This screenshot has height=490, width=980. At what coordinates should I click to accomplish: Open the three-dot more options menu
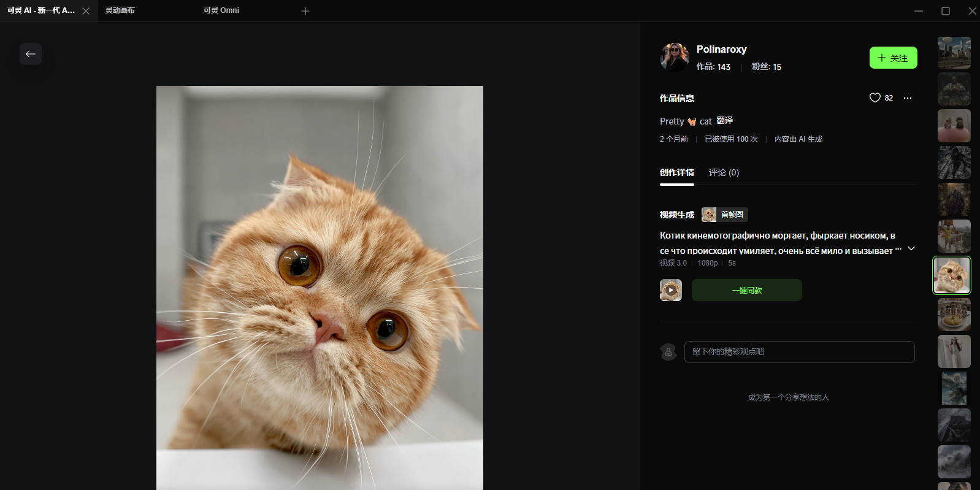tap(908, 98)
